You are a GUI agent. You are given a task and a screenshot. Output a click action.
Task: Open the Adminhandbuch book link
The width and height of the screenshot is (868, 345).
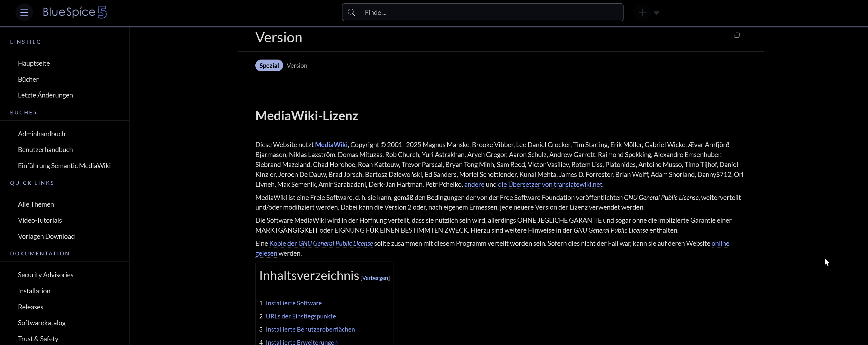coord(41,134)
